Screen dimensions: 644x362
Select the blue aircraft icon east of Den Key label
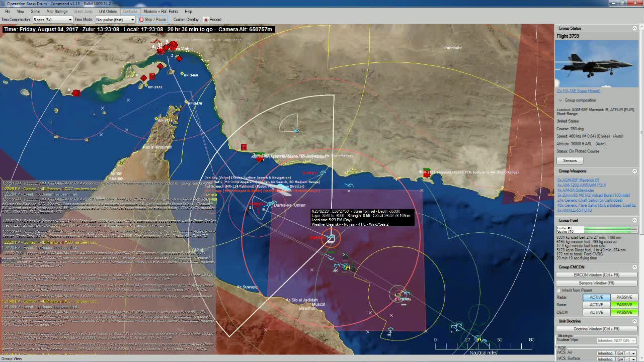coord(323,173)
